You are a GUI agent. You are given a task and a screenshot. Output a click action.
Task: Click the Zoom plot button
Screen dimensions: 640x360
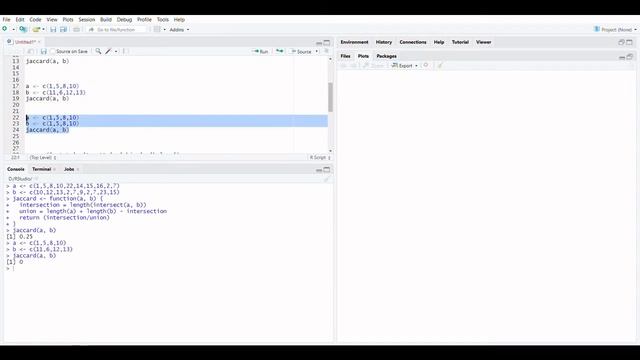click(x=373, y=66)
